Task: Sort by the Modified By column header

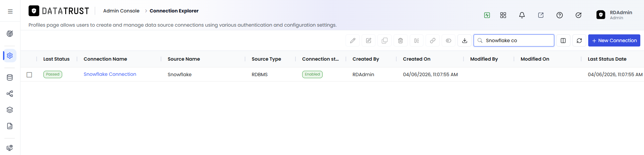Action: coord(484,59)
